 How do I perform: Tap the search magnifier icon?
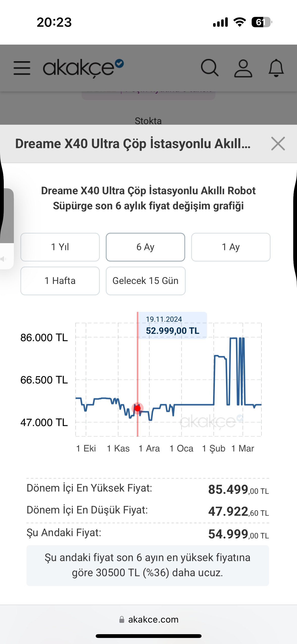pos(210,68)
